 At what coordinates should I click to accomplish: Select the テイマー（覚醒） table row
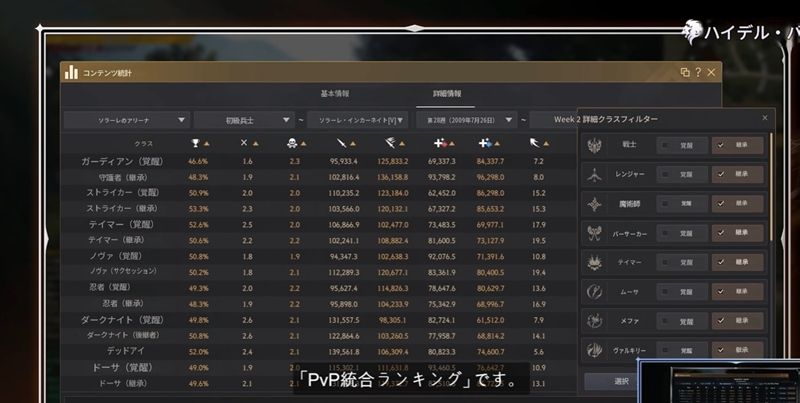point(319,224)
